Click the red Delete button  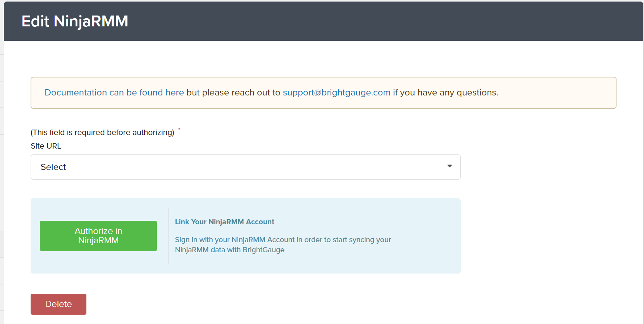tap(59, 304)
